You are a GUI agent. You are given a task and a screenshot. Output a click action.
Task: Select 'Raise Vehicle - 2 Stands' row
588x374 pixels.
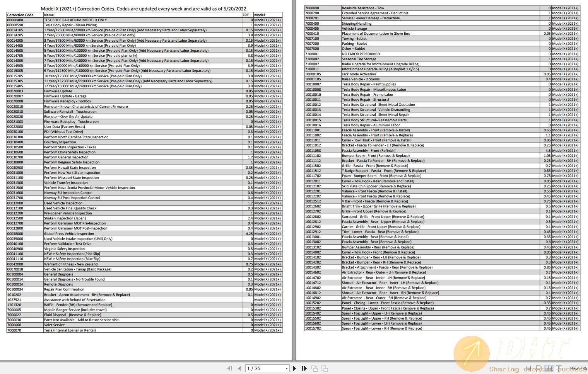[x=442, y=79]
